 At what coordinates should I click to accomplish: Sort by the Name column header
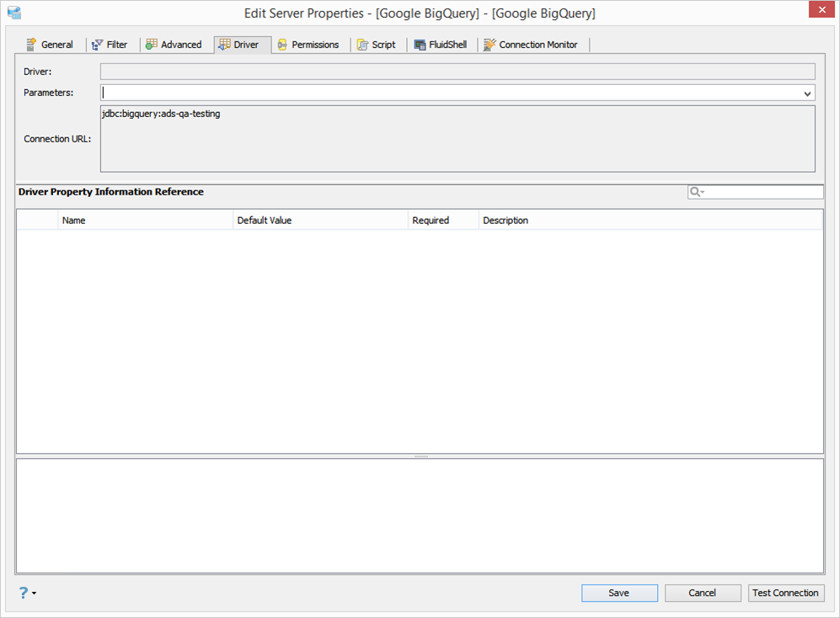tap(145, 220)
